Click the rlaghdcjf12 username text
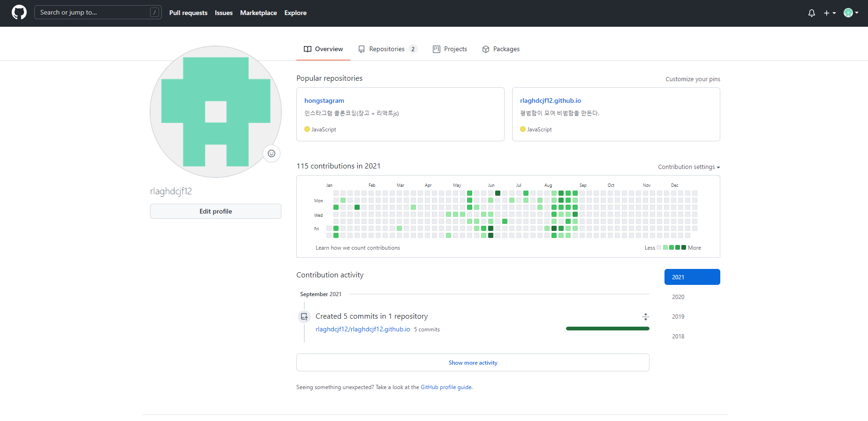868x421 pixels. point(171,191)
